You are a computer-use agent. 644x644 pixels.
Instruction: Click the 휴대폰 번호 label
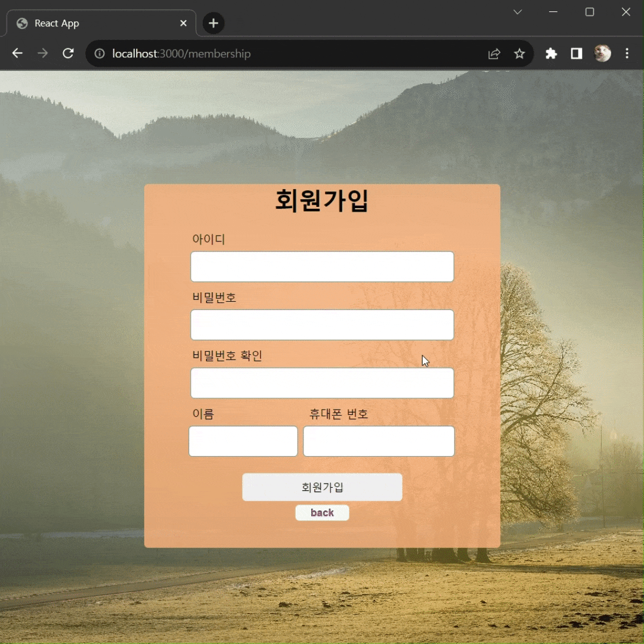(339, 414)
